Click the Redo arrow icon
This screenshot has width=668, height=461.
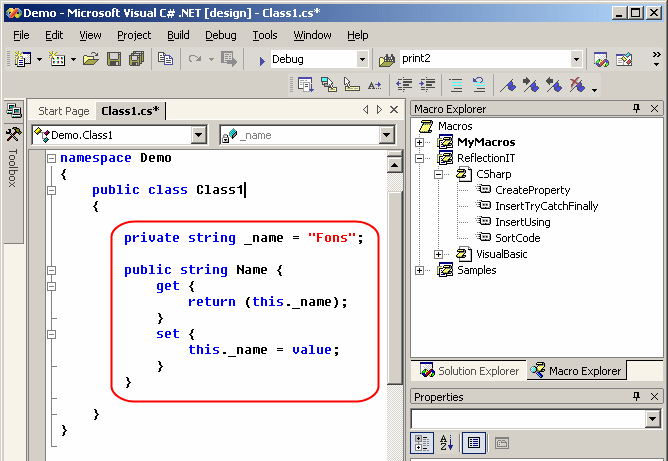(x=195, y=59)
